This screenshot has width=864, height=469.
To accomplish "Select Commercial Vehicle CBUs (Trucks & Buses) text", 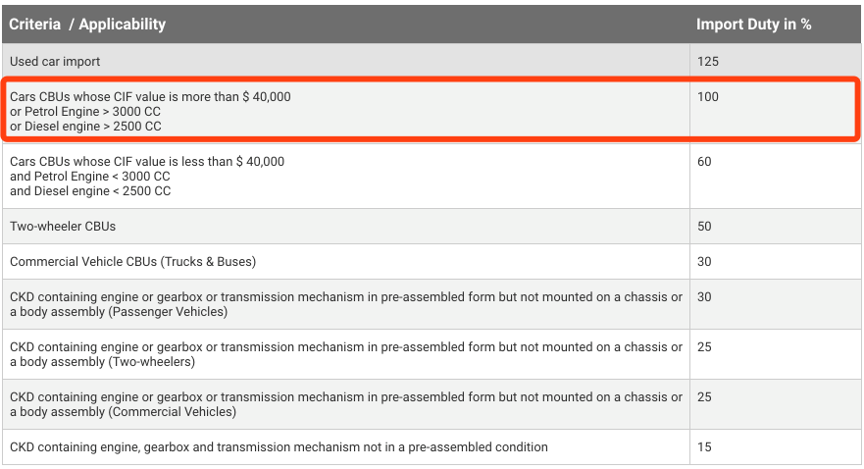I will (133, 262).
